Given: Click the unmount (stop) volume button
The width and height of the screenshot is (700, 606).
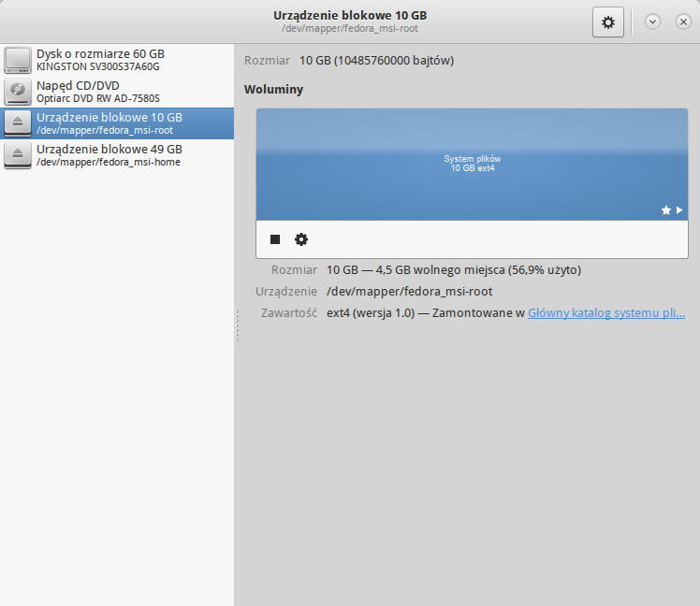Looking at the screenshot, I should 275,239.
